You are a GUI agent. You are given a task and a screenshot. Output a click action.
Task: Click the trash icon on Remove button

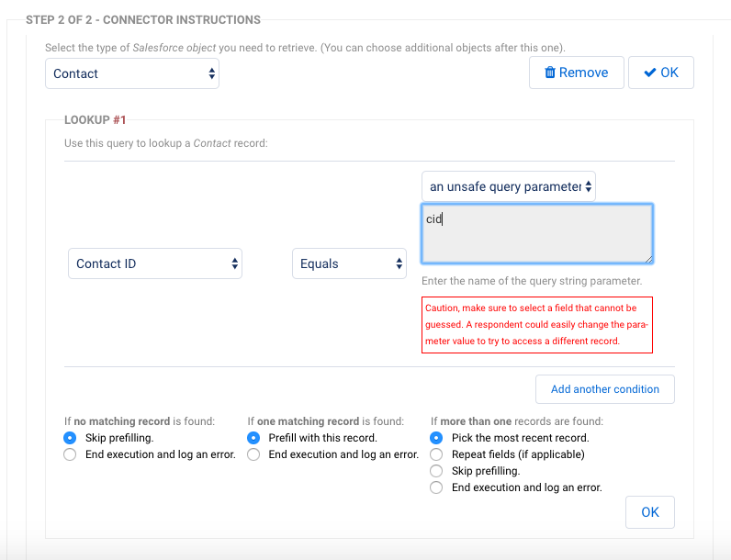click(x=550, y=73)
